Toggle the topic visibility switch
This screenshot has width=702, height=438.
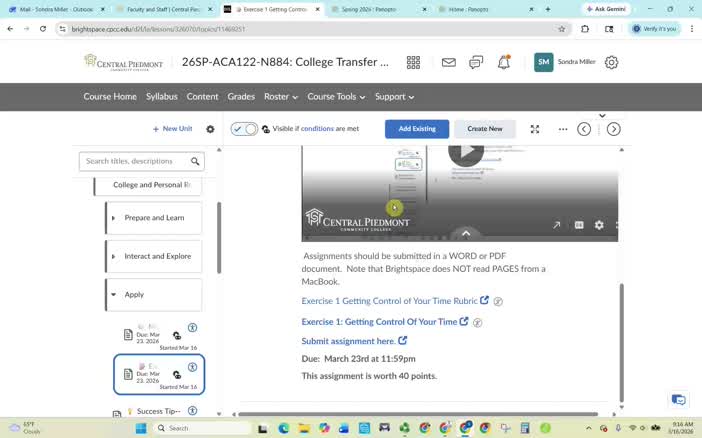[244, 129]
